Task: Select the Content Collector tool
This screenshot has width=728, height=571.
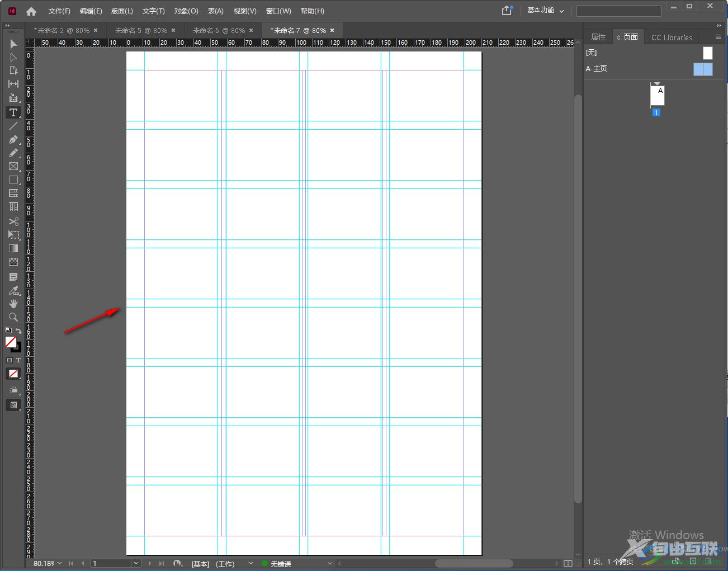Action: point(13,98)
